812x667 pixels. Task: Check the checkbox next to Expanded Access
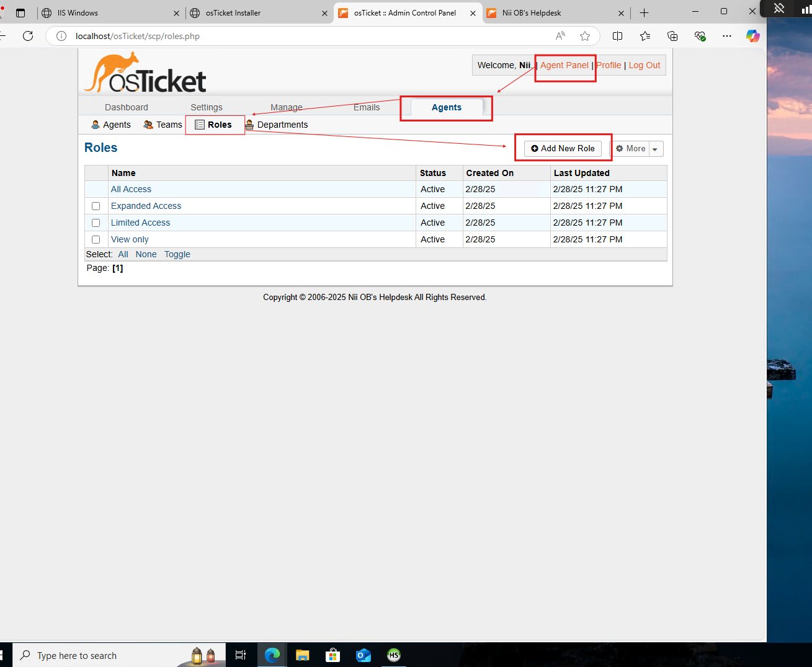coord(96,206)
